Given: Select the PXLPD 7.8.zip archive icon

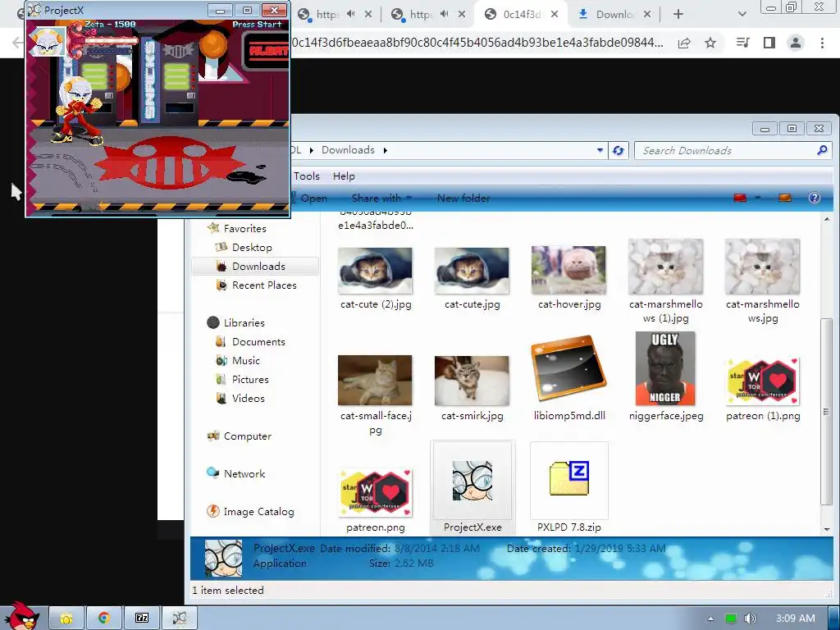Looking at the screenshot, I should tap(569, 478).
